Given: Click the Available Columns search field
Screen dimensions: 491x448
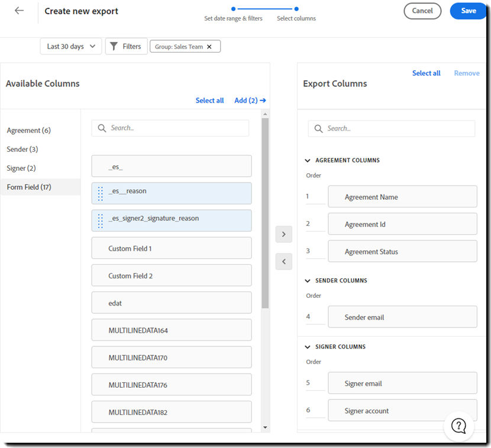Looking at the screenshot, I should [172, 128].
